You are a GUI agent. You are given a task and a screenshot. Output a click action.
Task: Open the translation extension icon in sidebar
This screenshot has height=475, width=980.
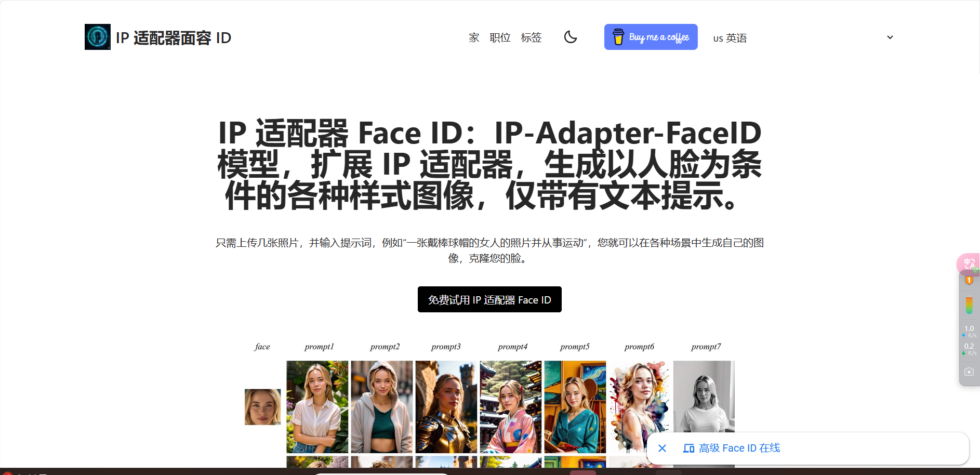pyautogui.click(x=969, y=264)
